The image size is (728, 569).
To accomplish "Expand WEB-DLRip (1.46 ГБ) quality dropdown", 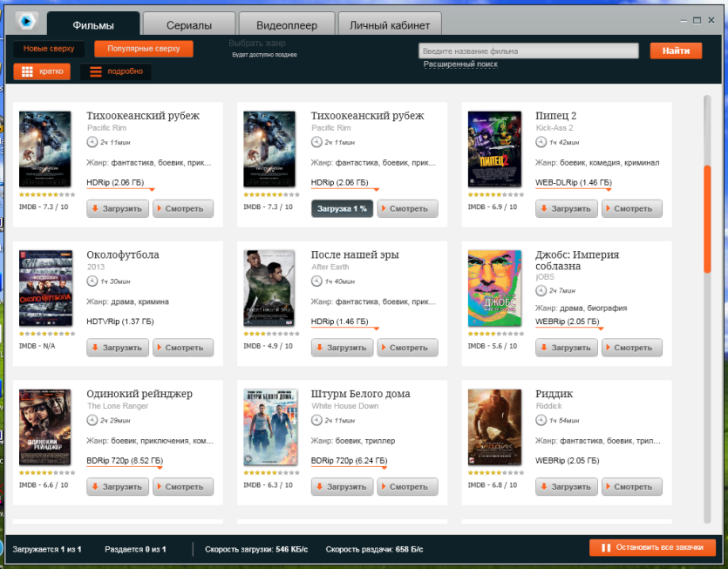I will point(574,183).
